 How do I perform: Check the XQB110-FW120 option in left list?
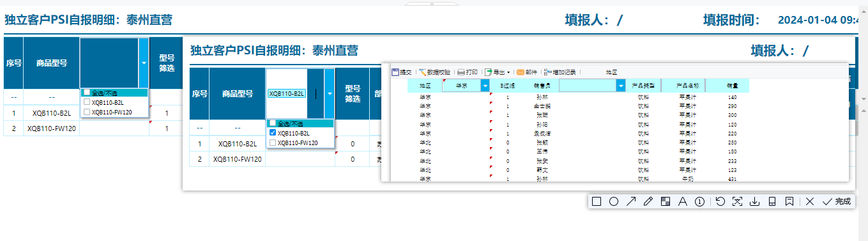point(87,112)
